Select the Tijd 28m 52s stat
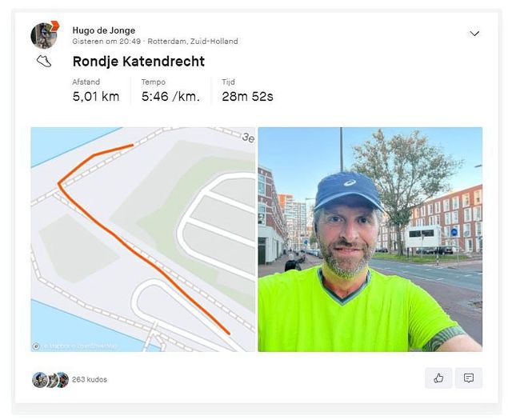The height and width of the screenshot is (420, 512). [247, 90]
